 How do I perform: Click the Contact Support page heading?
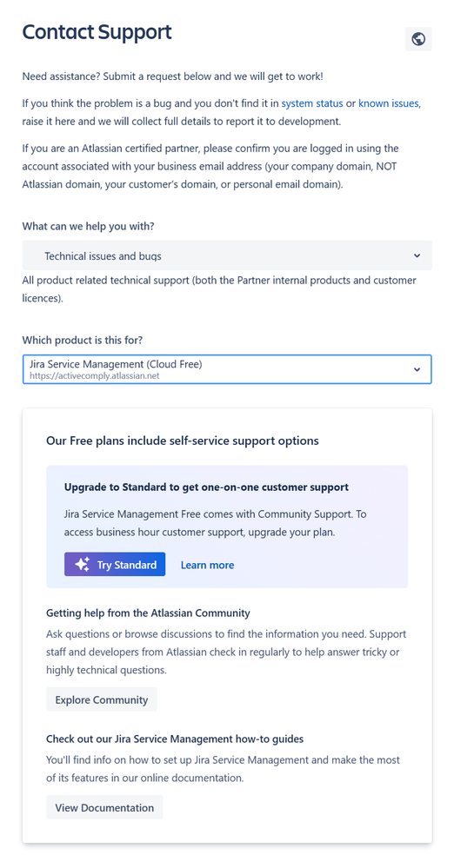point(97,32)
